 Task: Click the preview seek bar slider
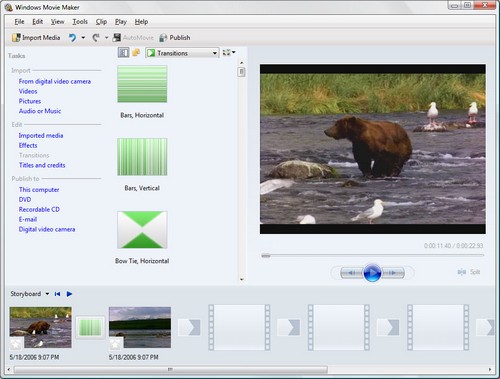pyautogui.click(x=266, y=256)
